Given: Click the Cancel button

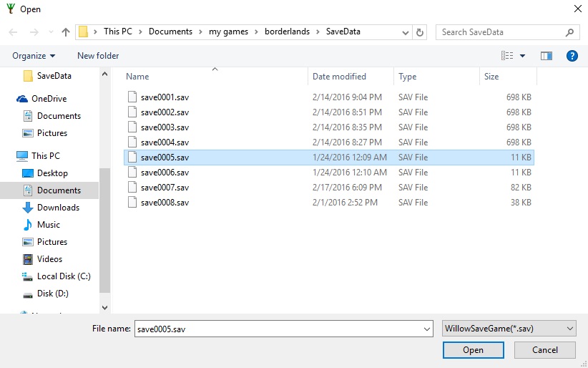Looking at the screenshot, I should [x=545, y=350].
